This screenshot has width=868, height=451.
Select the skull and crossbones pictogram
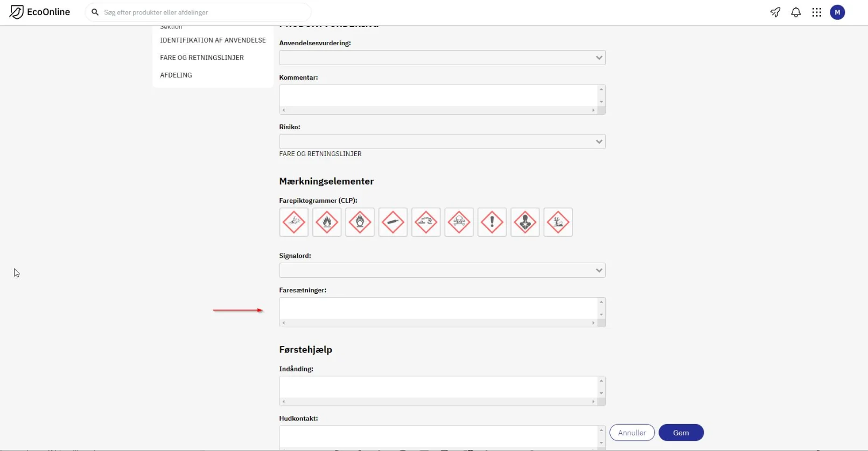[459, 222]
